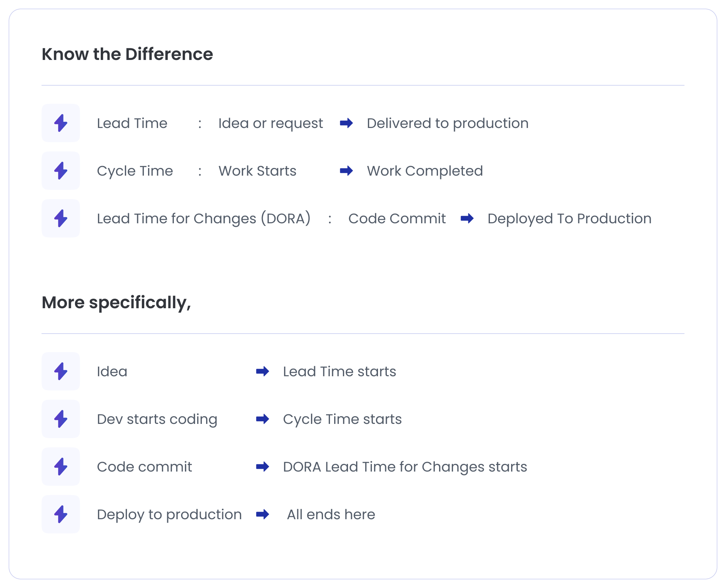The width and height of the screenshot is (726, 588).
Task: Click the lightning icon beside Cycle Time
Action: point(61,171)
